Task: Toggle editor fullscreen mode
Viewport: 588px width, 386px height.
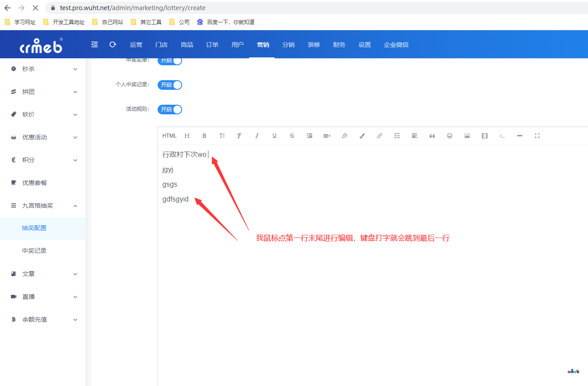Action: [x=537, y=136]
